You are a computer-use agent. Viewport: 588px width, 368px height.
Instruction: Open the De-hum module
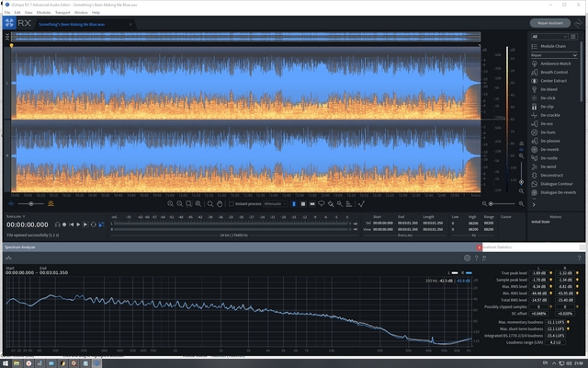[548, 132]
